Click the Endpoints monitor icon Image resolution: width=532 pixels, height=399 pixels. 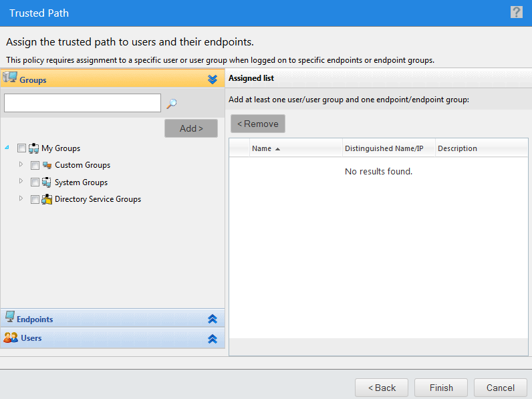click(x=10, y=317)
